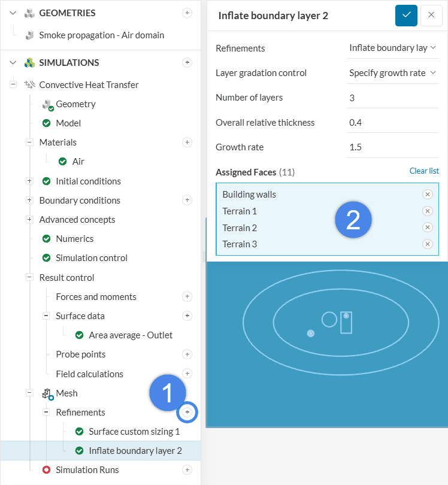Viewport: 448px width, 485px height.
Task: Remove Building walls from assigned faces
Action: [427, 194]
